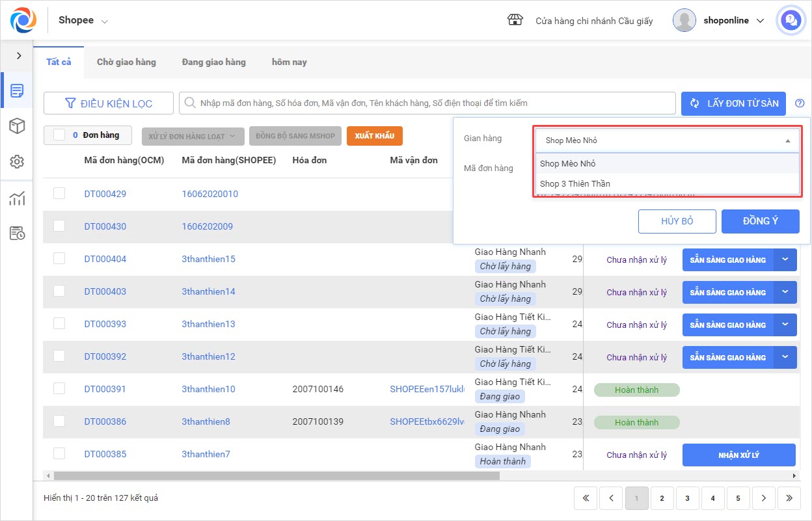Viewport: 812px width, 521px height.
Task: Open the products box icon in sidebar
Action: pyautogui.click(x=17, y=126)
